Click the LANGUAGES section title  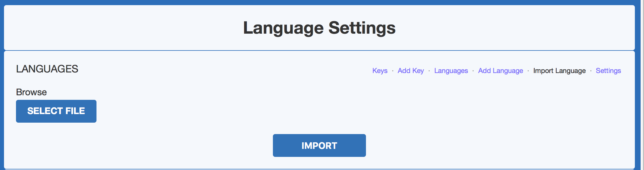coord(47,69)
